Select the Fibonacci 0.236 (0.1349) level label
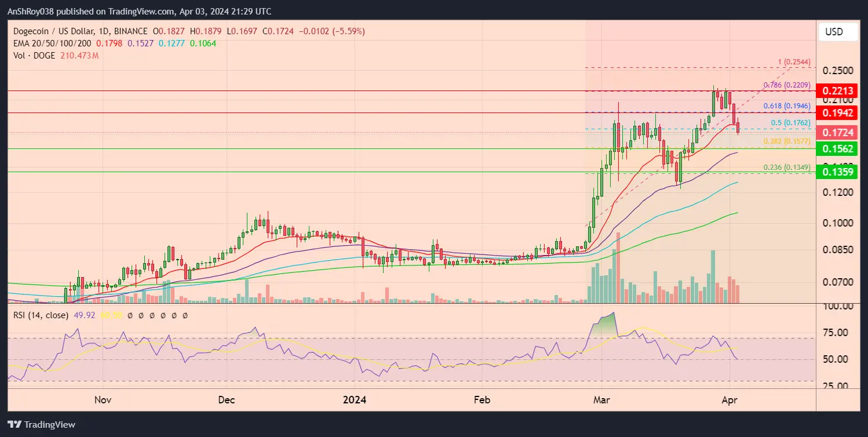The image size is (868, 437). click(x=787, y=167)
